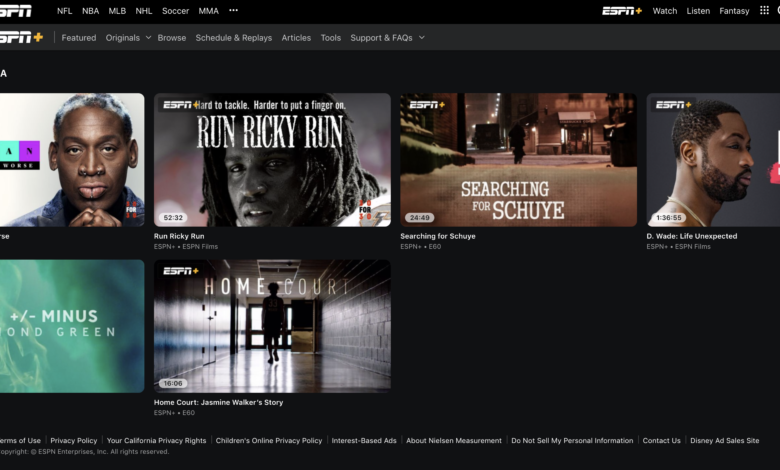Click D. Wade: Life Unexpected title
This screenshot has width=780, height=470.
[x=691, y=236]
